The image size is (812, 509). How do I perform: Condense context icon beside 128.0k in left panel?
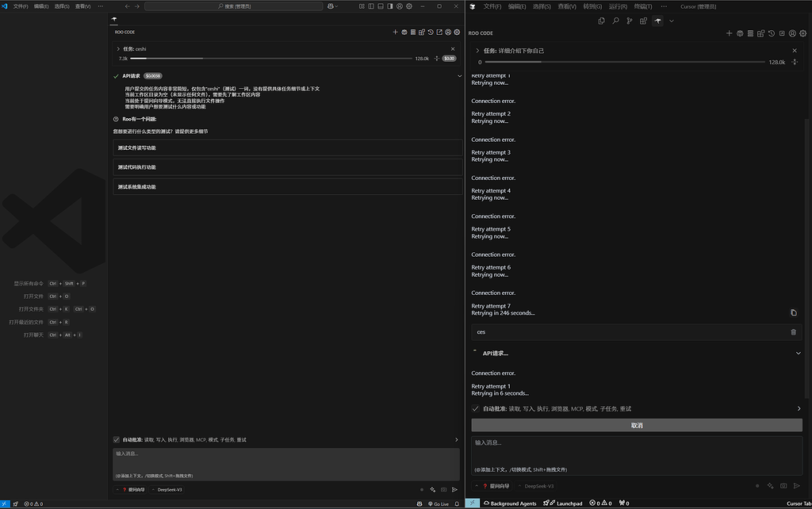(x=437, y=59)
